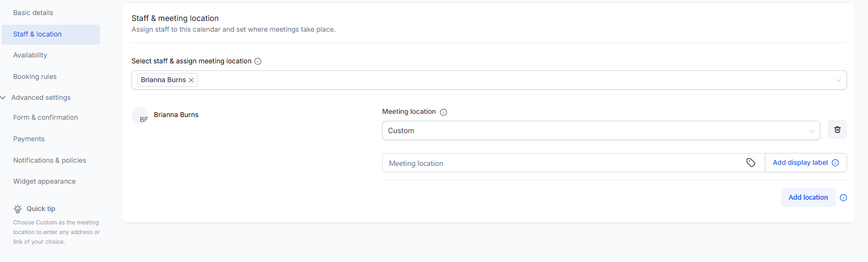The height and width of the screenshot is (262, 868).
Task: Click the Add location button
Action: [808, 198]
